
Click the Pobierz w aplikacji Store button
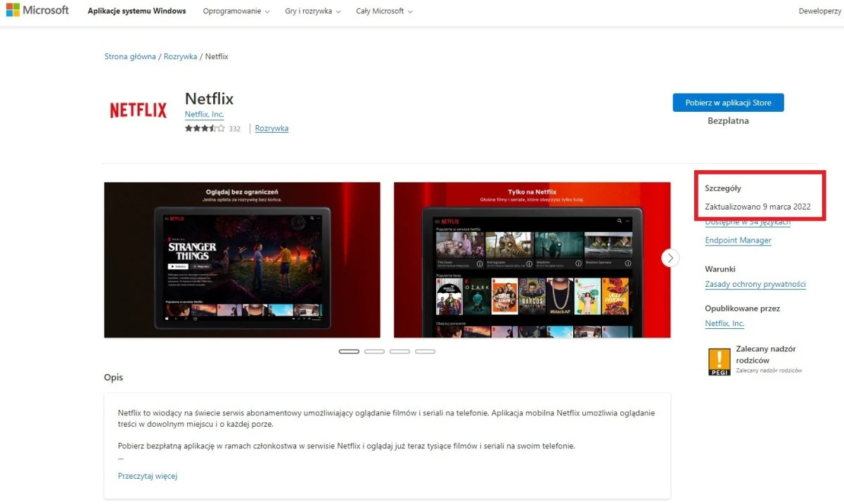[x=728, y=102]
